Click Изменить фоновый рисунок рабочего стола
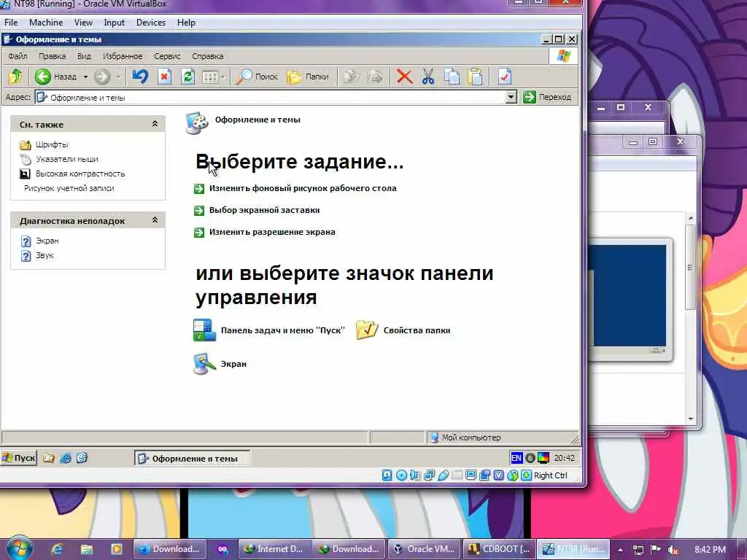Image resolution: width=747 pixels, height=560 pixels. [x=295, y=188]
